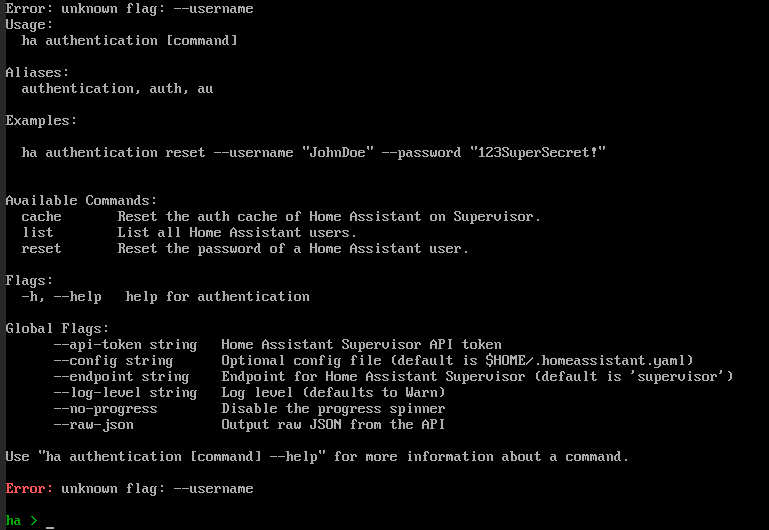Viewport: 769px width, 530px height.
Task: Select the cache command name
Action: click(41, 217)
